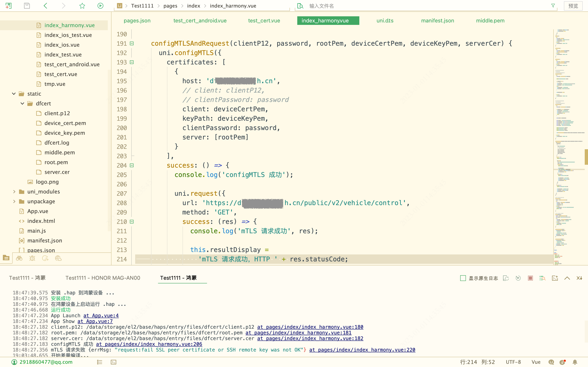Enable the 显示原生日志 checkbox
588x367 pixels.
click(x=463, y=278)
